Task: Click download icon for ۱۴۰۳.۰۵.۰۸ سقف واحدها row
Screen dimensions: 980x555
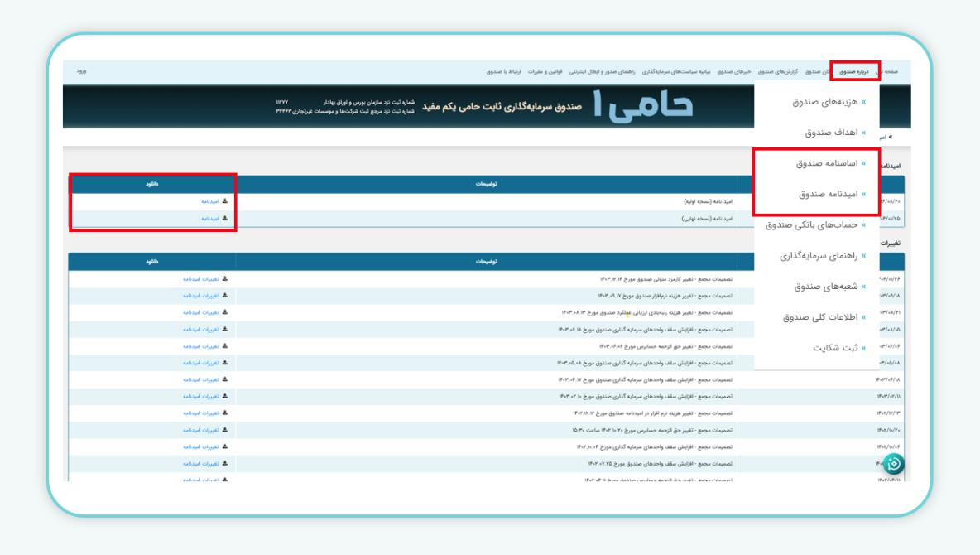Action: (225, 363)
